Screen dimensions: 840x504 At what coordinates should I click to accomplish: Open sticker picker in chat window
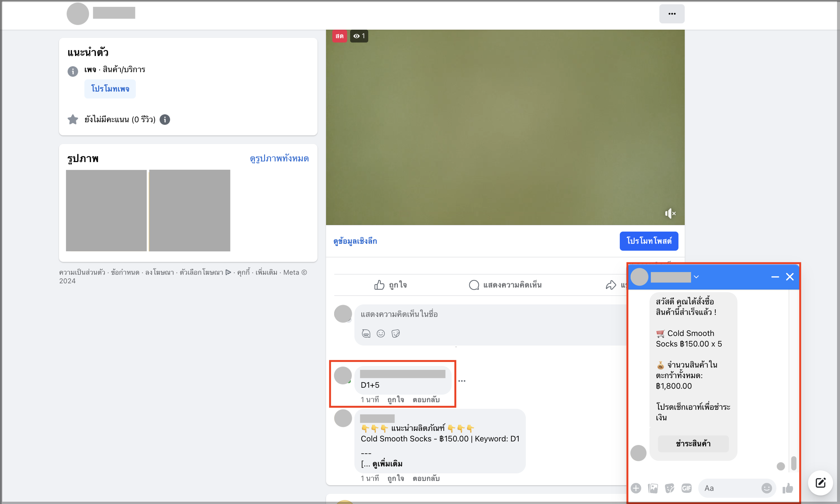click(670, 489)
